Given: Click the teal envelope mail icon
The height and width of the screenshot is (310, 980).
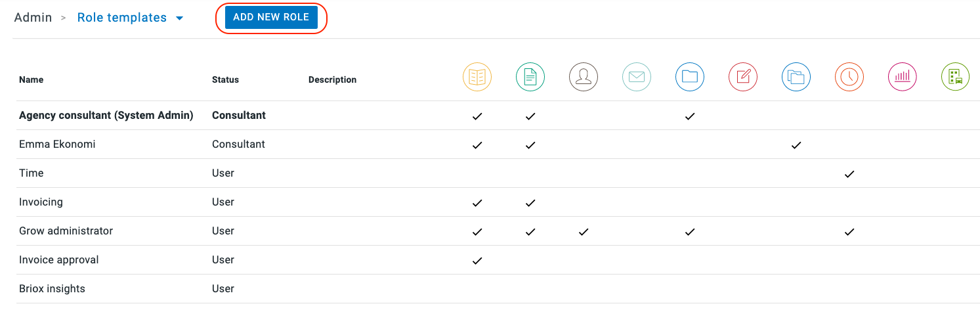Looking at the screenshot, I should tap(637, 77).
